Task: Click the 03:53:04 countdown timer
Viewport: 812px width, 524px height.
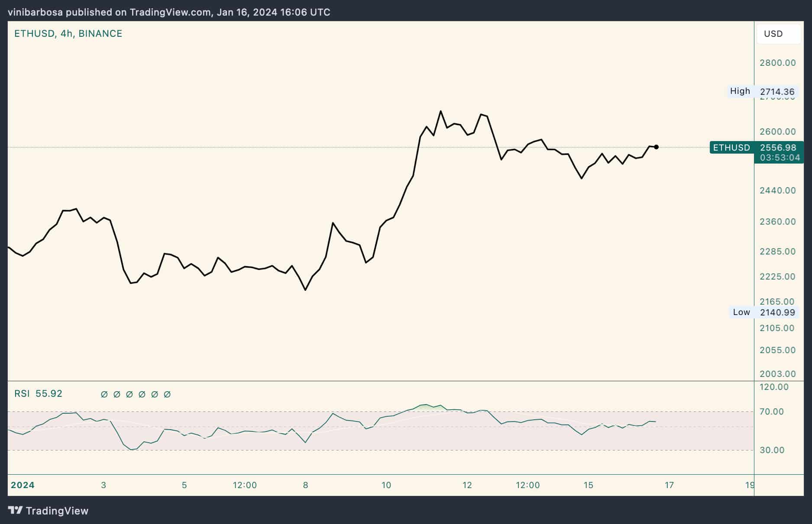Action: click(x=780, y=158)
